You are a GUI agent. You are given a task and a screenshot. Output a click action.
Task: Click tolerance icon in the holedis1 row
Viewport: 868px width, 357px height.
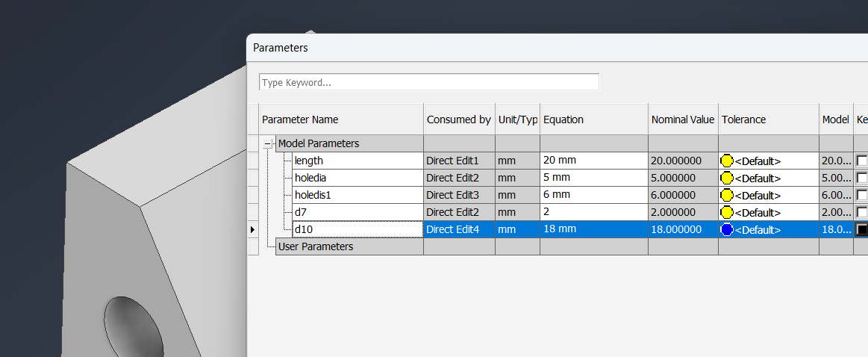click(727, 195)
